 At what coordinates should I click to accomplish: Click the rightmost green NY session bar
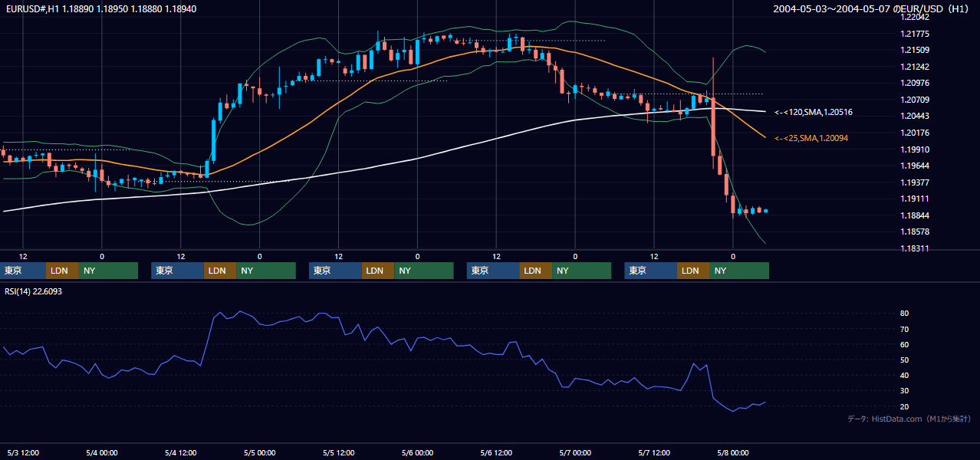point(739,271)
